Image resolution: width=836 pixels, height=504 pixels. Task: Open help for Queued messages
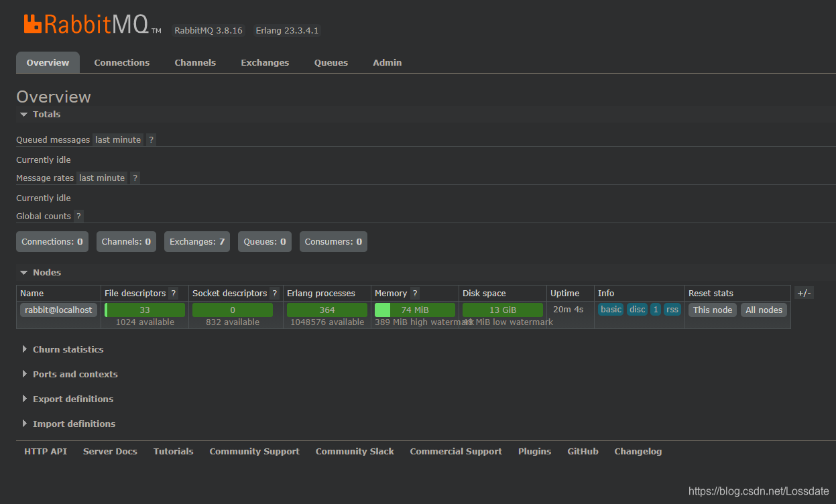click(152, 140)
